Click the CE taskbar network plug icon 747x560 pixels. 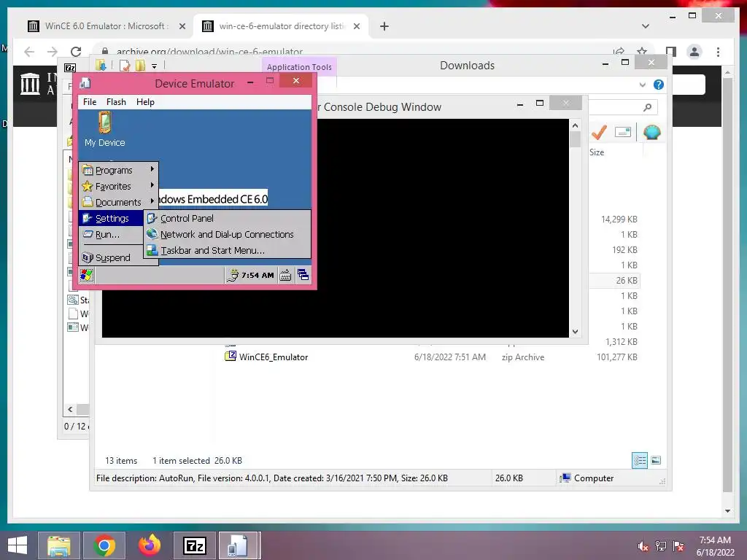pyautogui.click(x=233, y=275)
